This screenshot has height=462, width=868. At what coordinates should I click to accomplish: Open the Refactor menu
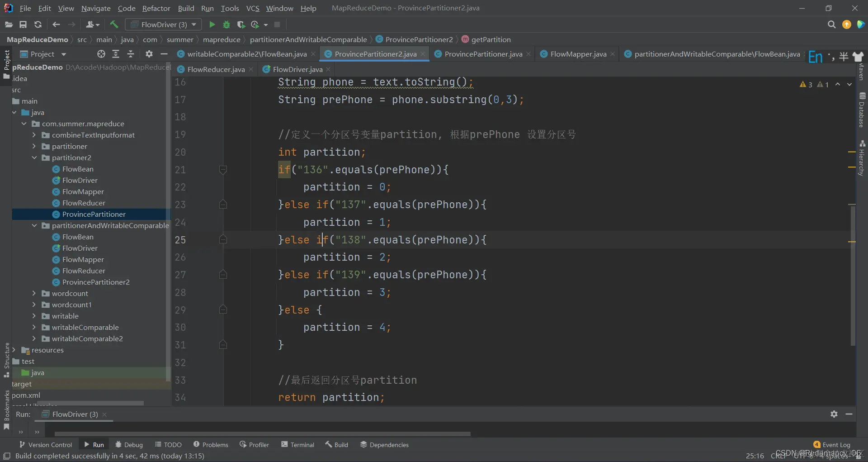click(156, 8)
